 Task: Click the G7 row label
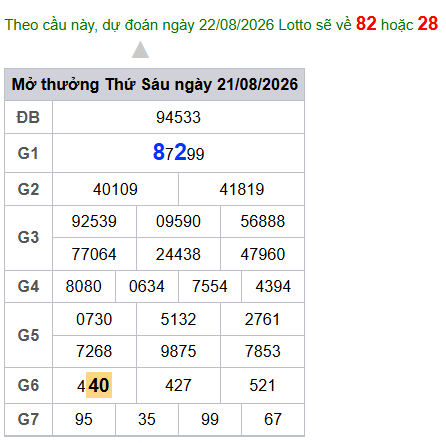28,419
